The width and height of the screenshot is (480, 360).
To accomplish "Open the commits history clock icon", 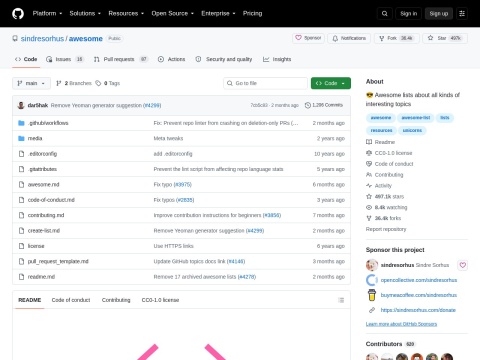I will pyautogui.click(x=308, y=105).
